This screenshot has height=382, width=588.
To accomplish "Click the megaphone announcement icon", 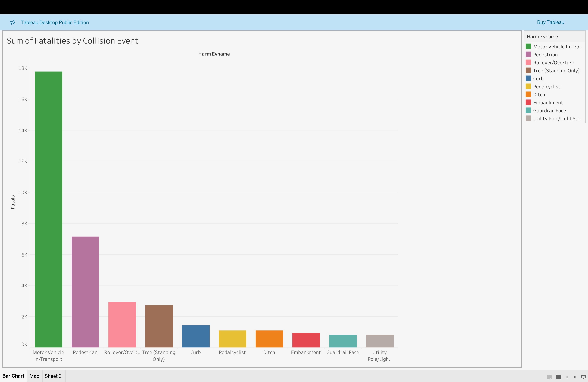I will click(12, 22).
